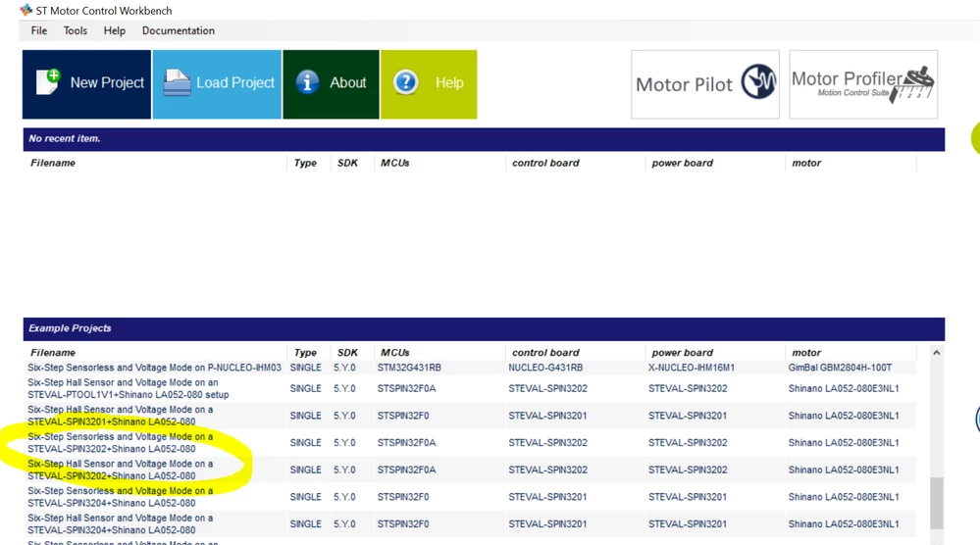The image size is (980, 545).
Task: Click the New Project document icon
Action: pyautogui.click(x=48, y=81)
